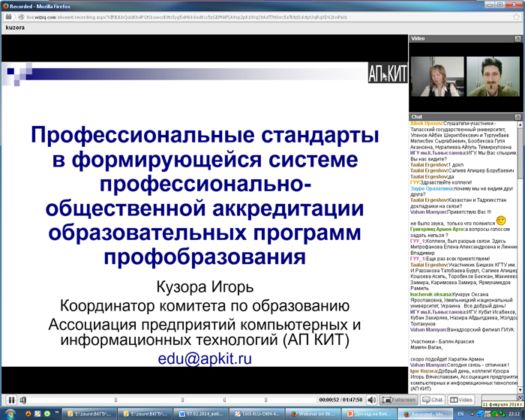Click chat sender name Igor Kuzora
The image size is (525, 420).
click(x=424, y=371)
